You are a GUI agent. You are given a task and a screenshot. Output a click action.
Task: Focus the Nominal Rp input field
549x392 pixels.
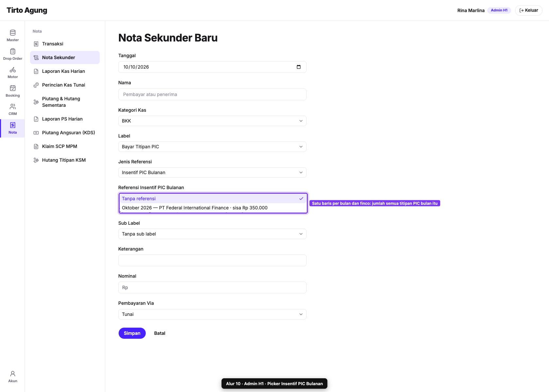[212, 287]
